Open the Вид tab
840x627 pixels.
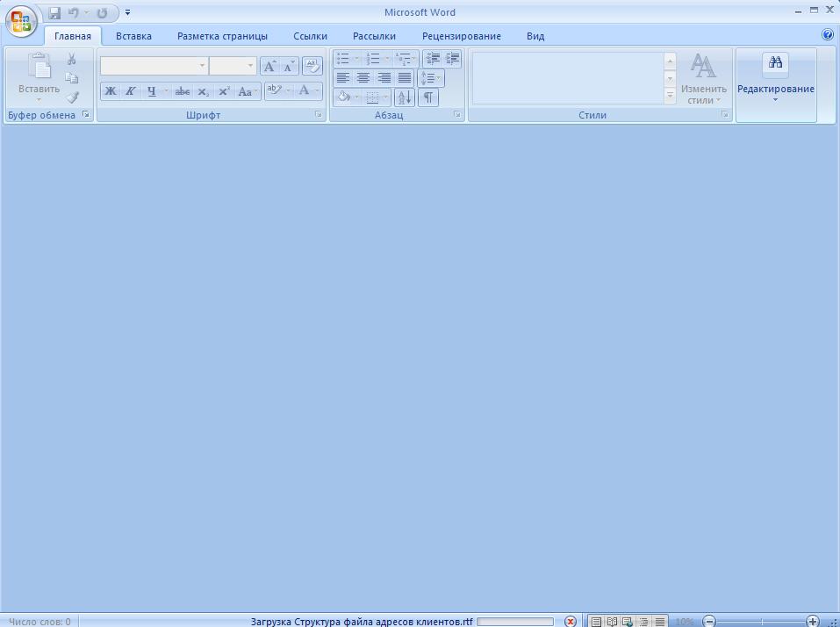pos(535,36)
